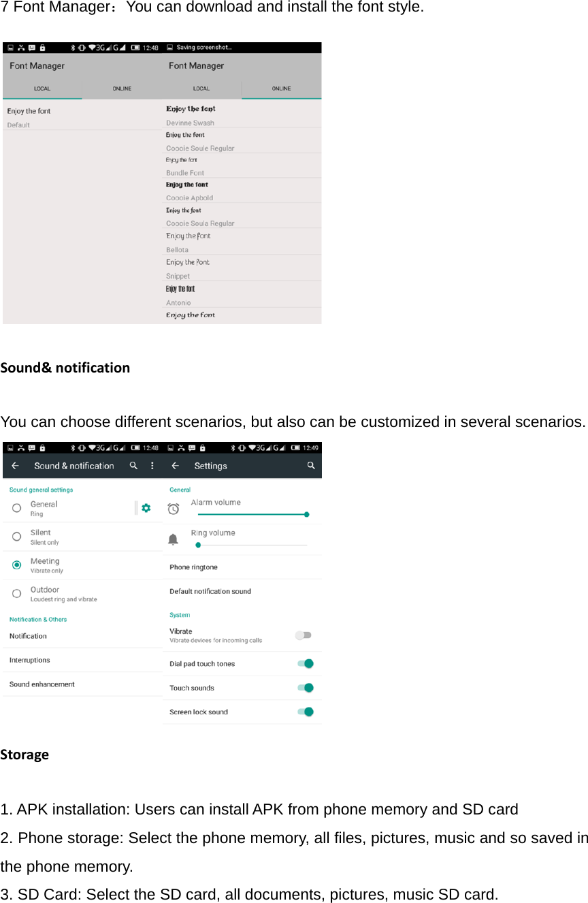This screenshot has height=903, width=588.
Task: Click the alarm clock icon next to Alarm volume
Action: pos(174,508)
